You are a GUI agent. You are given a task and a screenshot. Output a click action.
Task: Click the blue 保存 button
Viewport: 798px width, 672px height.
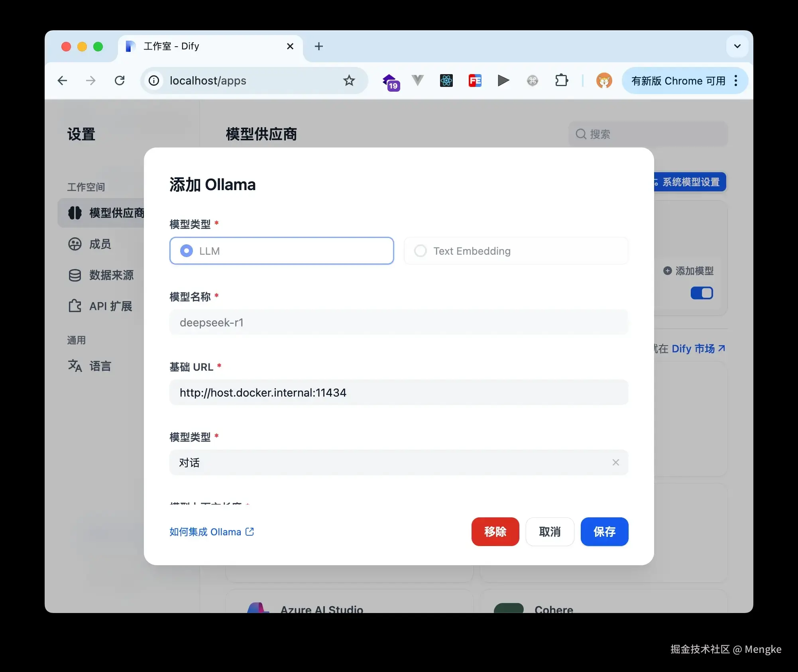point(604,532)
